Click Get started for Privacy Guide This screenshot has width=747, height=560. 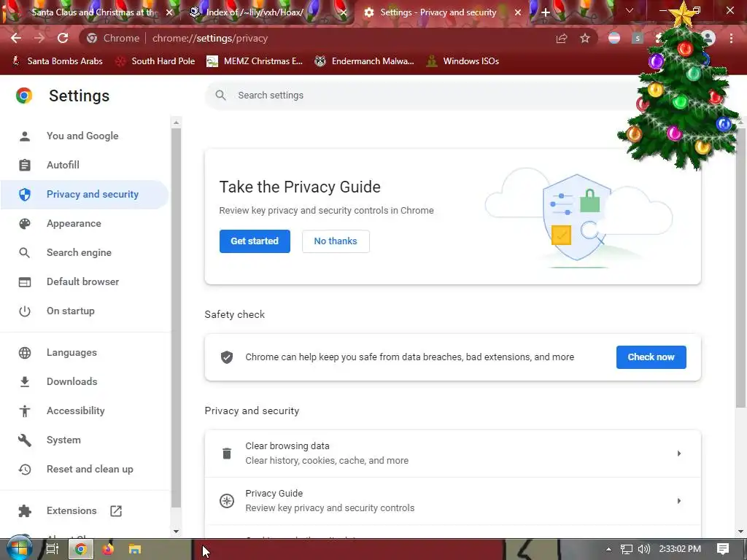tap(255, 241)
